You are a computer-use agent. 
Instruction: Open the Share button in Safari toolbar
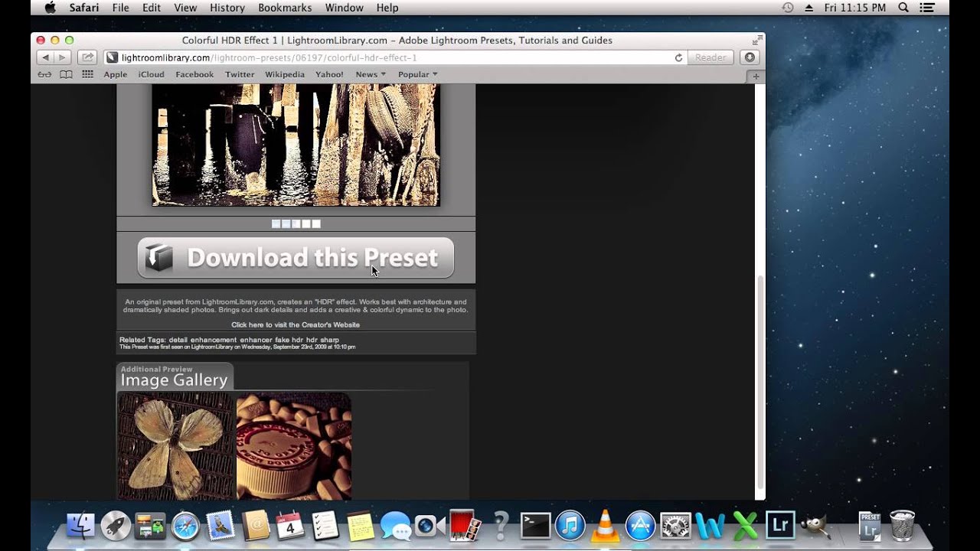click(x=88, y=57)
